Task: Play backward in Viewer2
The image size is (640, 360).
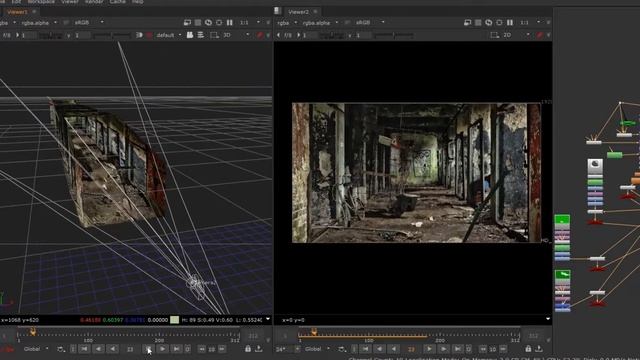Action: pos(393,349)
